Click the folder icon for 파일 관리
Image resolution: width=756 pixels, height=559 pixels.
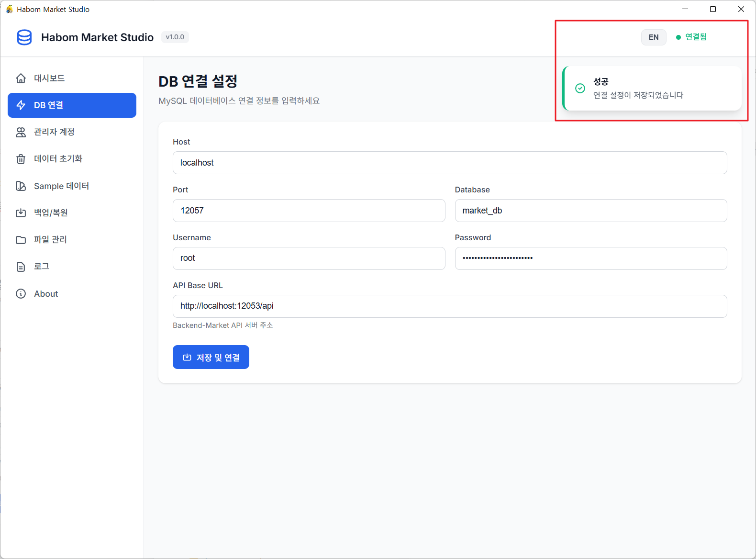click(21, 240)
